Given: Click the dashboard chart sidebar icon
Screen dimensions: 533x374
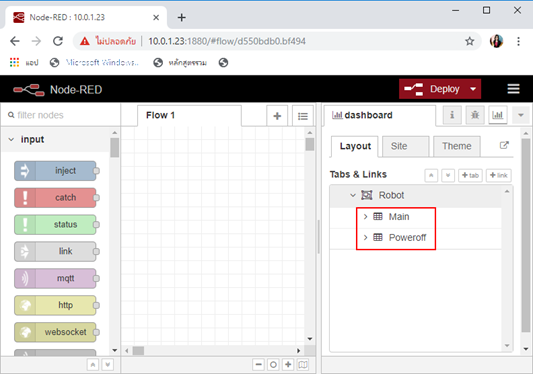Looking at the screenshot, I should tap(497, 115).
